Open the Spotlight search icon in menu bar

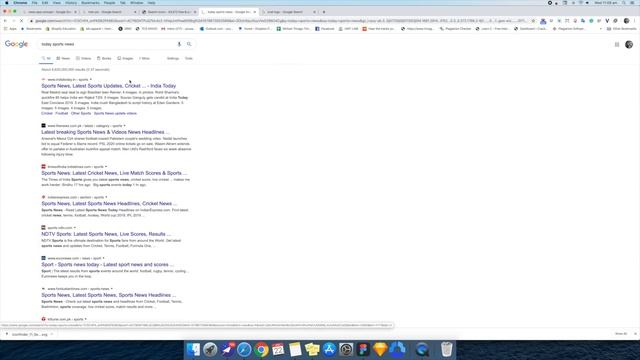point(624,3)
